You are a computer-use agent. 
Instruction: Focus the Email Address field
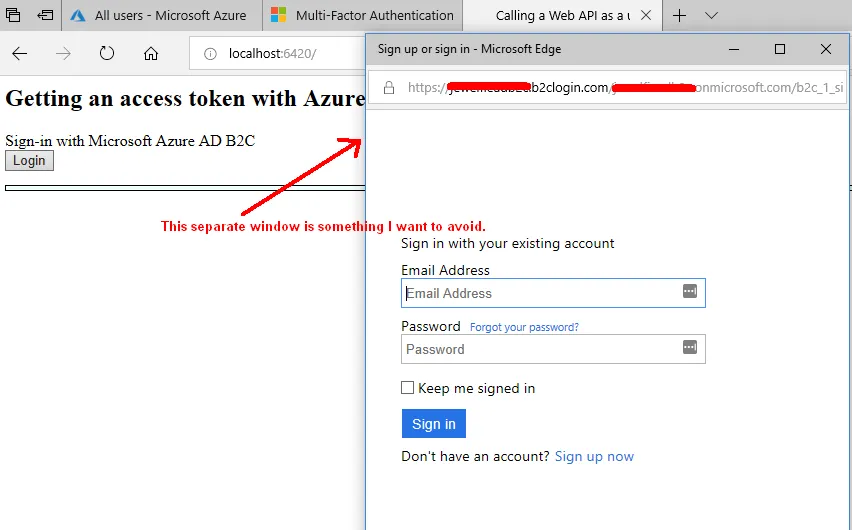click(553, 293)
